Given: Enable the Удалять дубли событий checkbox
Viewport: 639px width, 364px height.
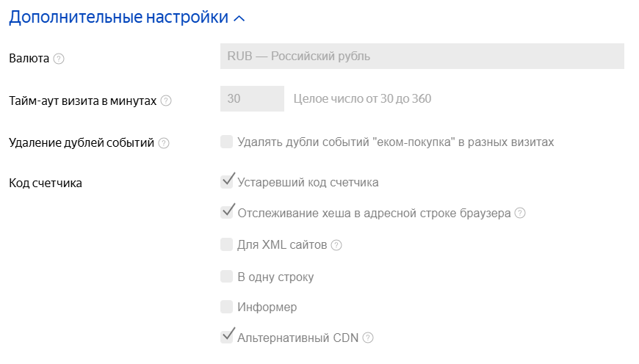Looking at the screenshot, I should (227, 142).
